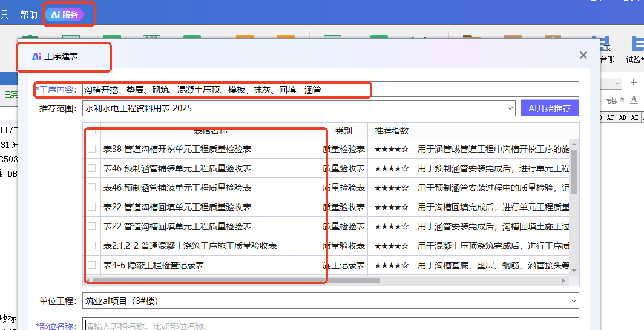Select column header AD in background sheet
The height and width of the screenshot is (330, 644).
(623, 117)
